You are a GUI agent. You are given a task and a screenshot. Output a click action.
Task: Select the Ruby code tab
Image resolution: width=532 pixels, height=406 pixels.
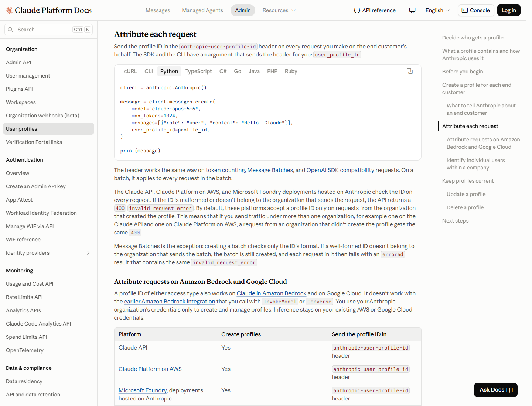point(291,71)
